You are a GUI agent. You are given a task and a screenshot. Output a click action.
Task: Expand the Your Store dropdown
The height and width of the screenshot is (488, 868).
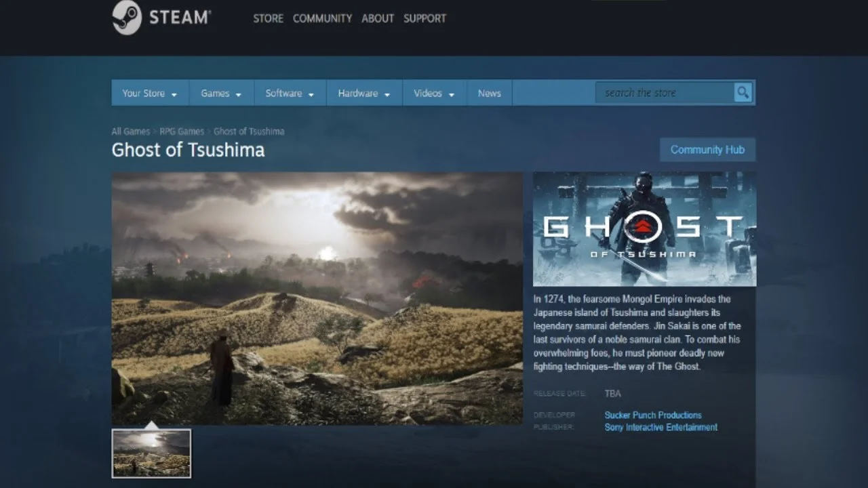point(150,94)
